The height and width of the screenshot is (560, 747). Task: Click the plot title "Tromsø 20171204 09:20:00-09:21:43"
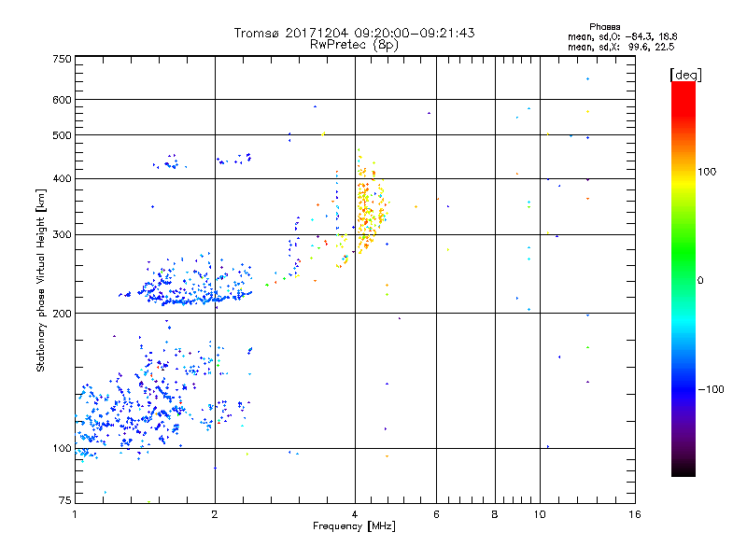point(354,33)
